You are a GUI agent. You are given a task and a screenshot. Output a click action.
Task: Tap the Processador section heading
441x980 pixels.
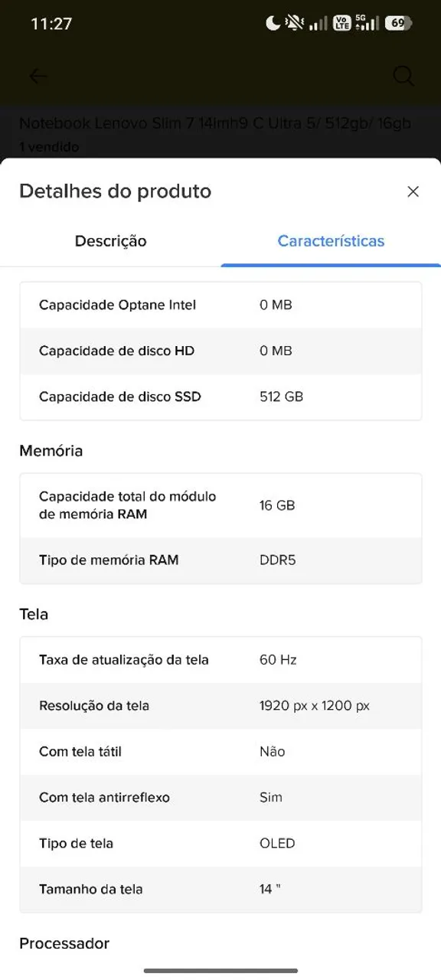coord(64,943)
